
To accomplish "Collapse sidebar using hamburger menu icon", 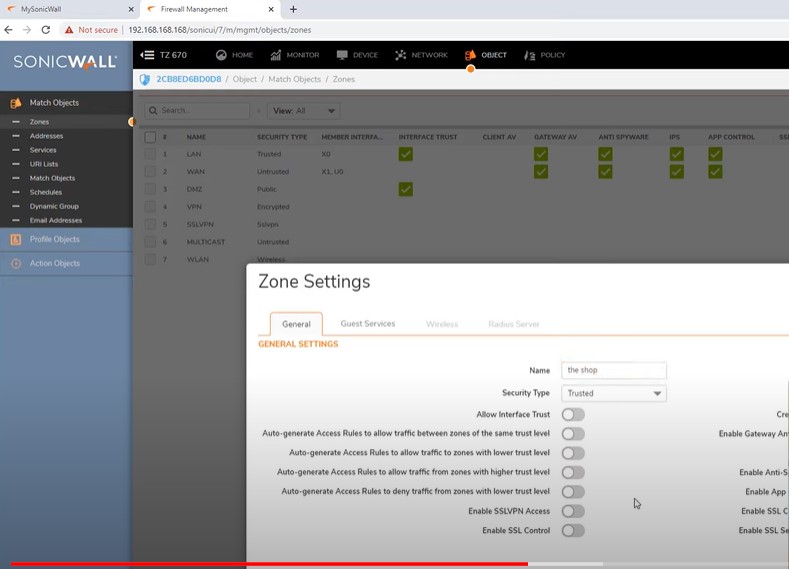I will point(148,55).
